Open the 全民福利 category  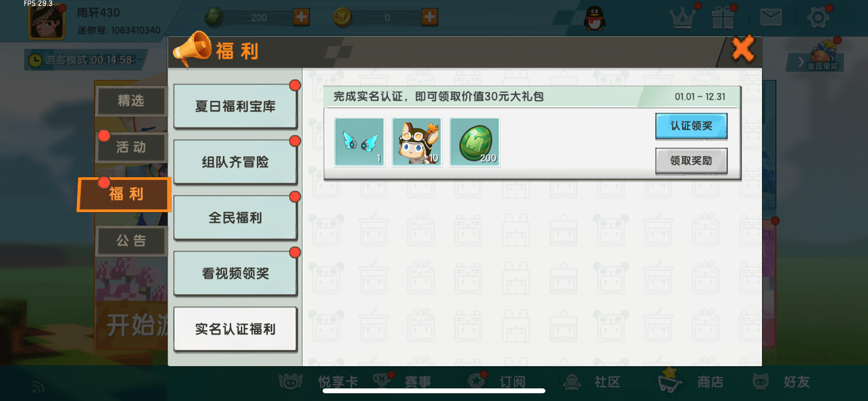[235, 217]
